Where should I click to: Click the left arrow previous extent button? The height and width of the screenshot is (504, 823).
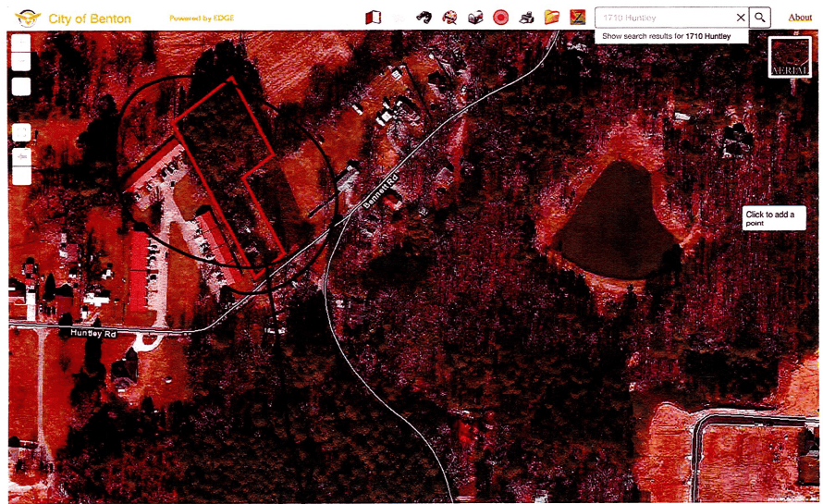click(x=20, y=156)
